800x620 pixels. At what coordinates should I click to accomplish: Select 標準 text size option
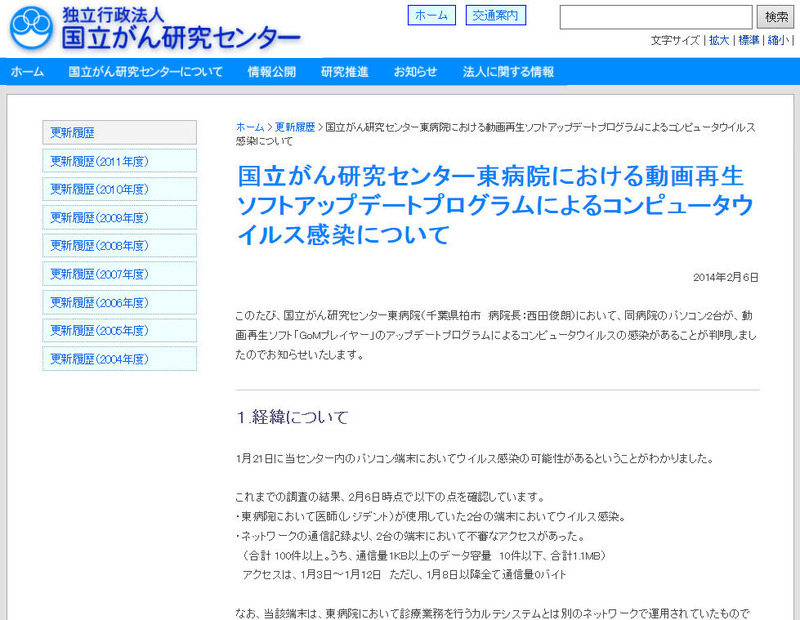click(748, 41)
